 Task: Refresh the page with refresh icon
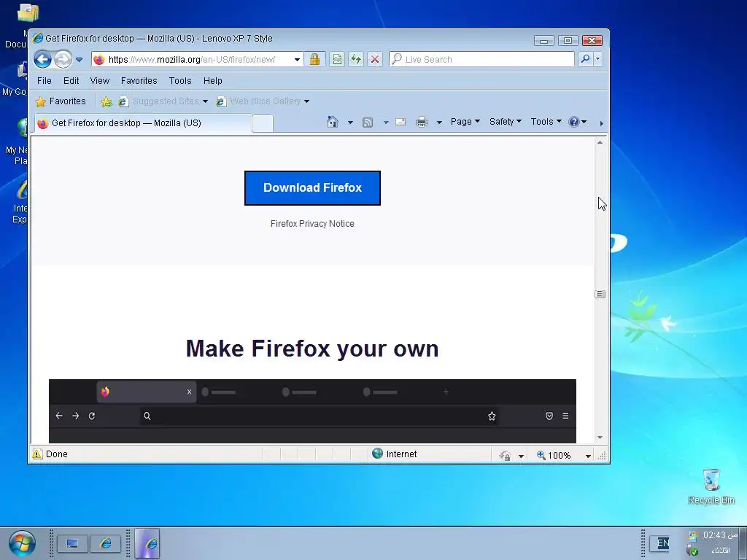click(356, 59)
